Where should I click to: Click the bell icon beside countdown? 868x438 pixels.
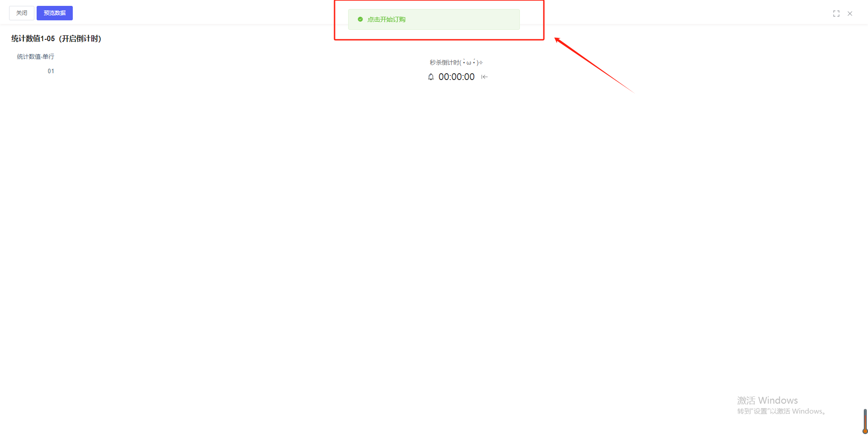point(431,77)
